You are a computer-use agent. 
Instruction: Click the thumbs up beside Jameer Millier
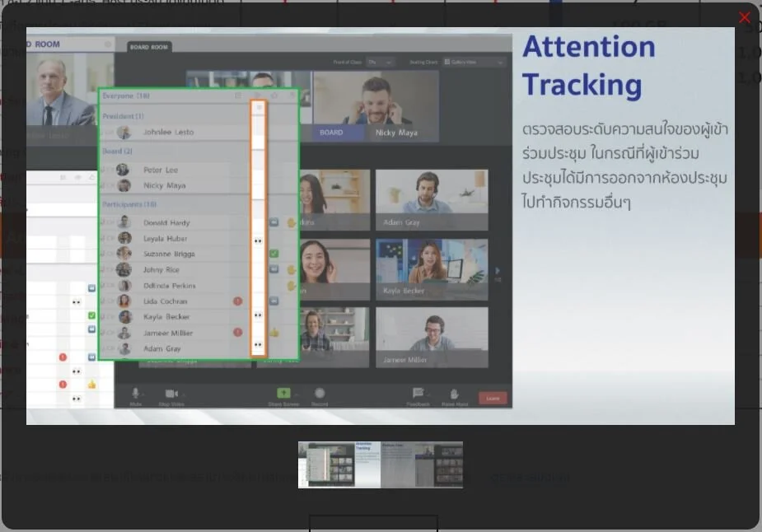click(x=274, y=333)
